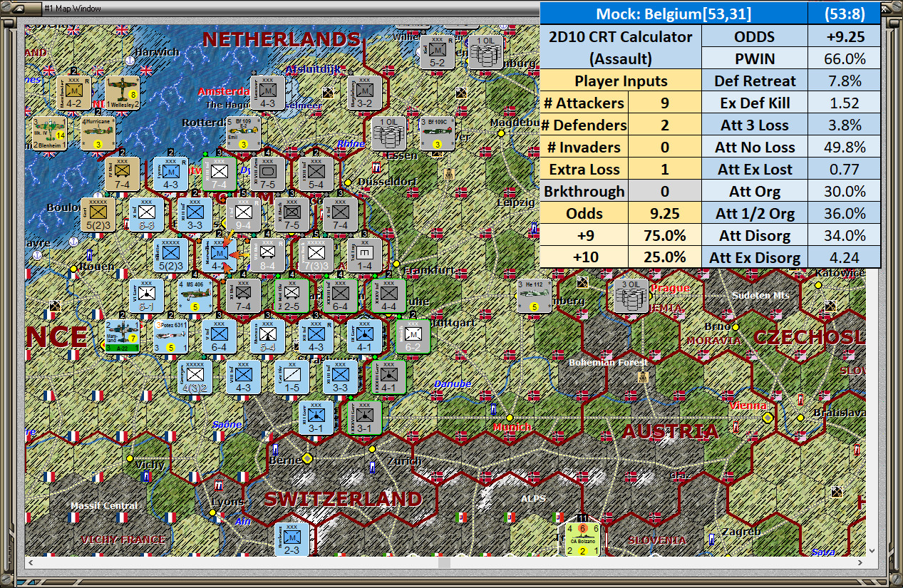Select the CA Bolzano cruiser counter
The image size is (903, 588).
(583, 540)
